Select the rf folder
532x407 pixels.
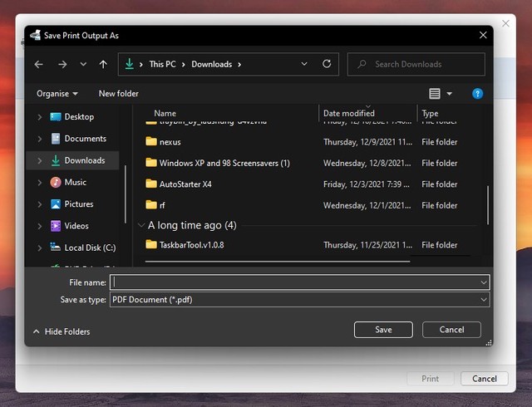[x=162, y=205]
